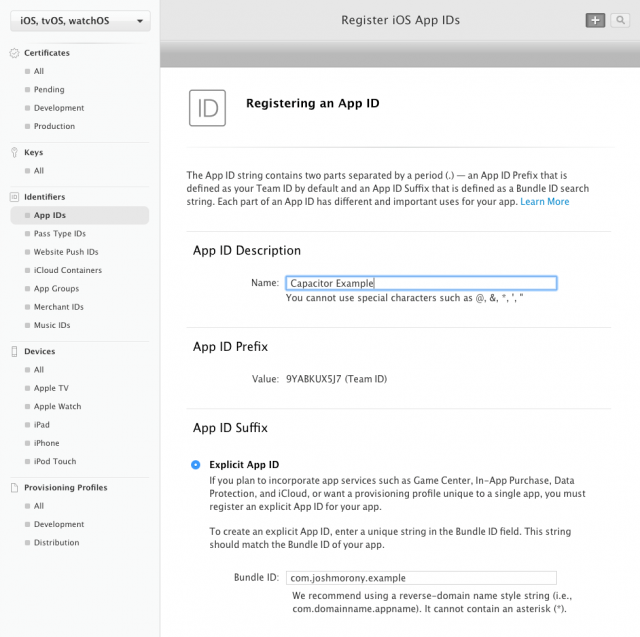Click the large ID icon beside Registering an App ID

207,108
